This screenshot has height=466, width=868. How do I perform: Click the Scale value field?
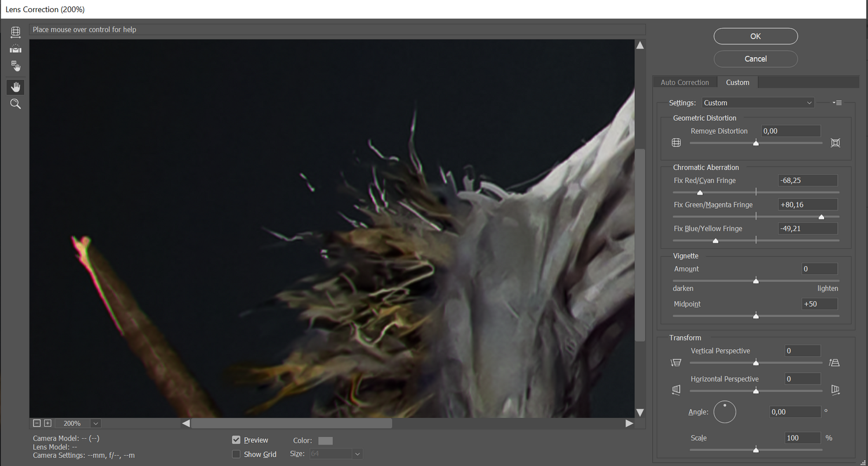[x=803, y=438]
